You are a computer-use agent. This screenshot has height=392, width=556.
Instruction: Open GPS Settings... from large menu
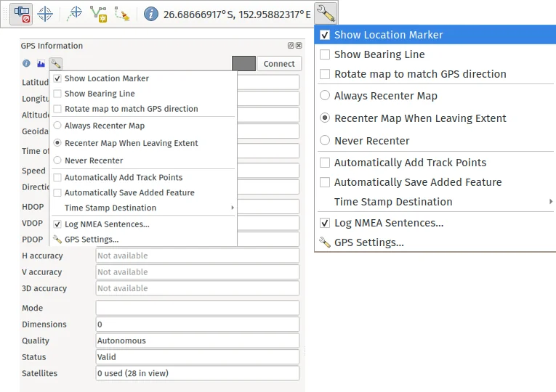click(x=368, y=242)
